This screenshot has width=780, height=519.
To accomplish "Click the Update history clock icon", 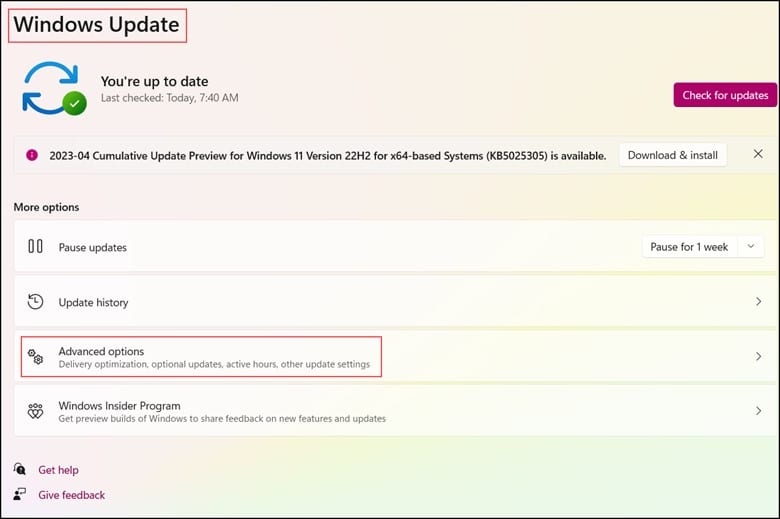I will [35, 302].
